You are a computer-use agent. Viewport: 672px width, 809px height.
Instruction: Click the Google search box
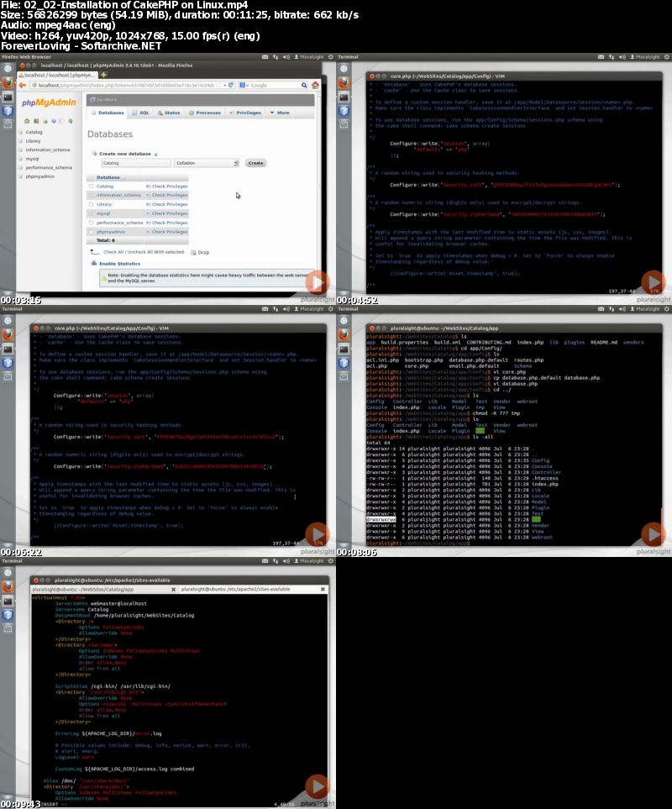[x=275, y=85]
